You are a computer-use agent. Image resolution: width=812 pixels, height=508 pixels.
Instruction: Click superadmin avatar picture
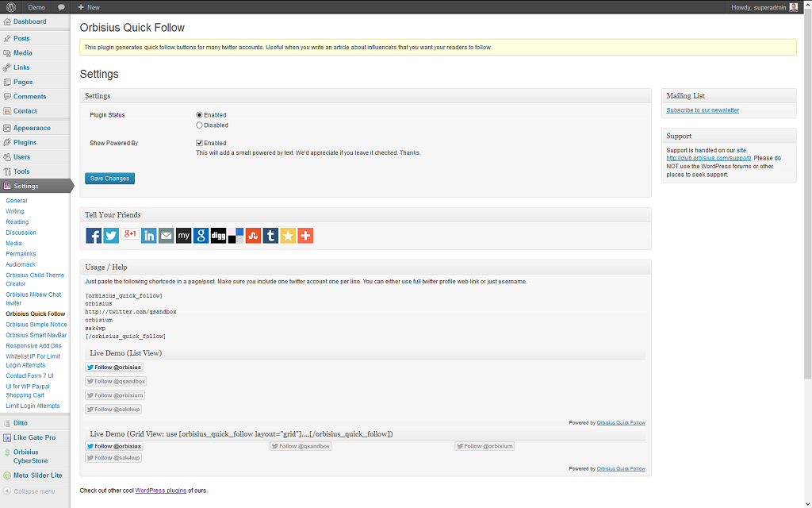pos(793,7)
